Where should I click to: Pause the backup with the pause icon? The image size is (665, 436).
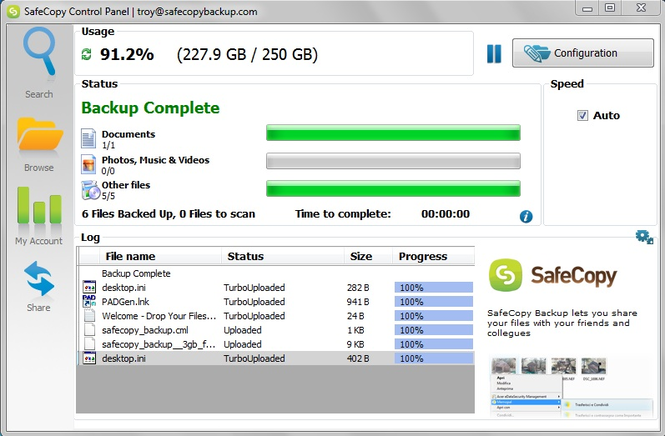pos(494,54)
